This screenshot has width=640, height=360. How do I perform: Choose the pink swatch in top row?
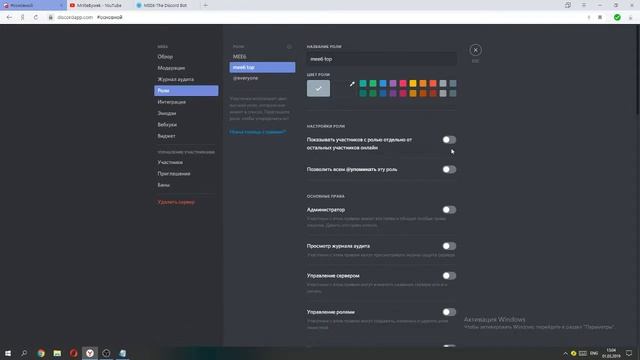pyautogui.click(x=403, y=84)
